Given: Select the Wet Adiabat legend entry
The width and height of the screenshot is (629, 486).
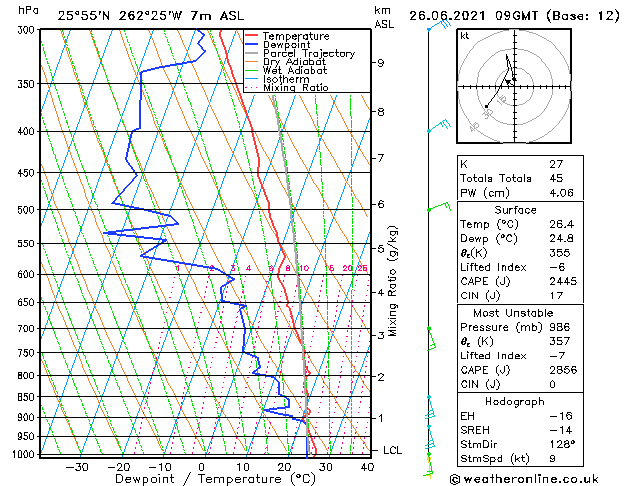Looking at the screenshot, I should click(295, 70).
